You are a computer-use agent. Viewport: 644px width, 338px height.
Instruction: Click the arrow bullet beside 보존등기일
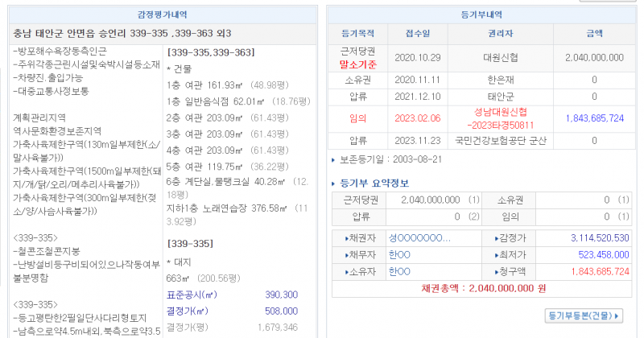pyautogui.click(x=335, y=159)
